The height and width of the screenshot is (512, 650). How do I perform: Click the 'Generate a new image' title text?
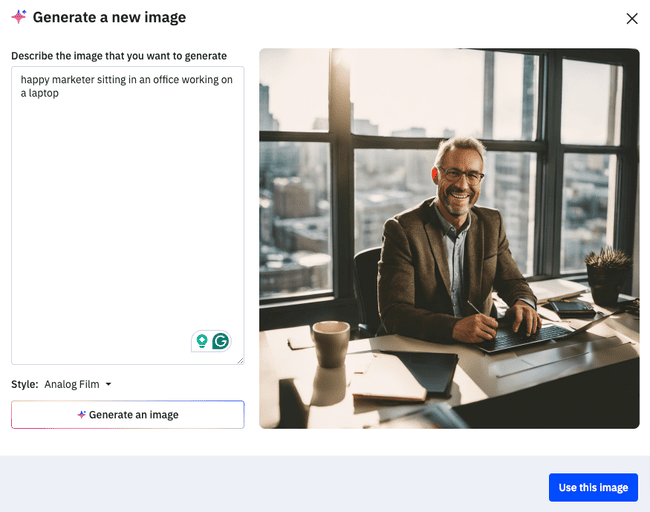109,18
